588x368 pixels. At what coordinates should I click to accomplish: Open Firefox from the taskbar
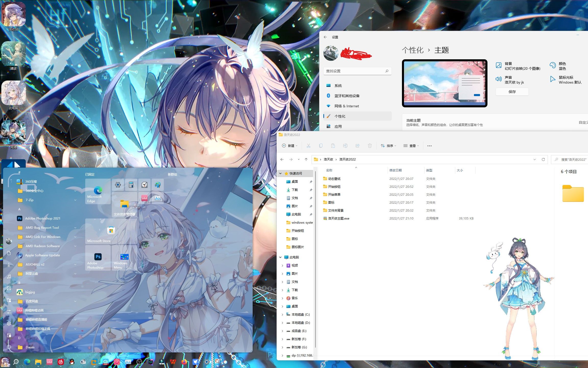pyautogui.click(x=184, y=362)
